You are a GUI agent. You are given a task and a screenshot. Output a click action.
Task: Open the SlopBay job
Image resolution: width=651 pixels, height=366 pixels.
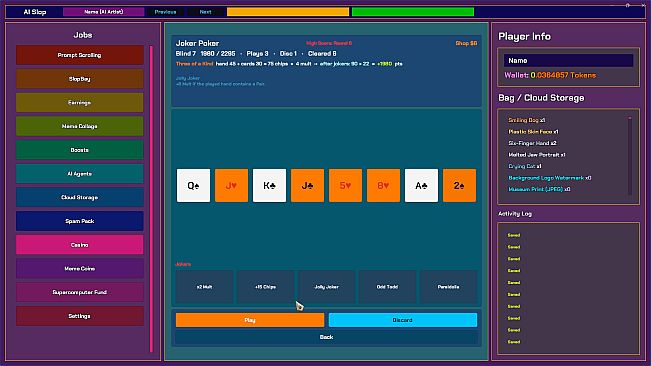pos(80,79)
